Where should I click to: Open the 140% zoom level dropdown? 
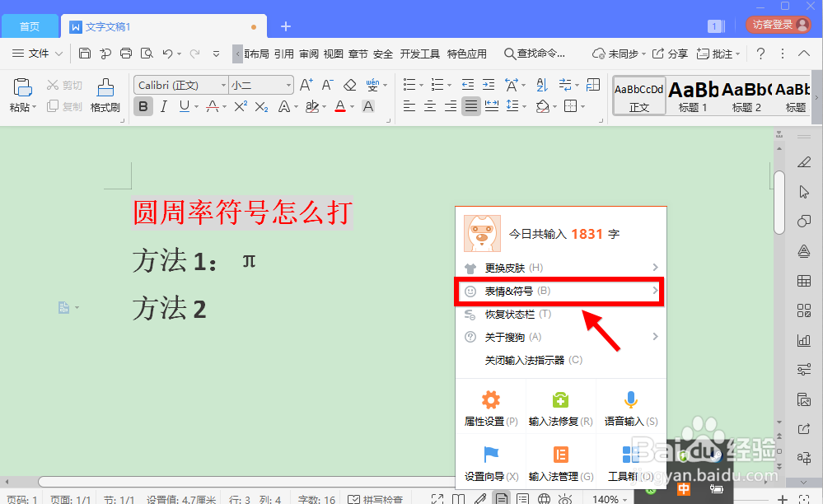[610, 498]
